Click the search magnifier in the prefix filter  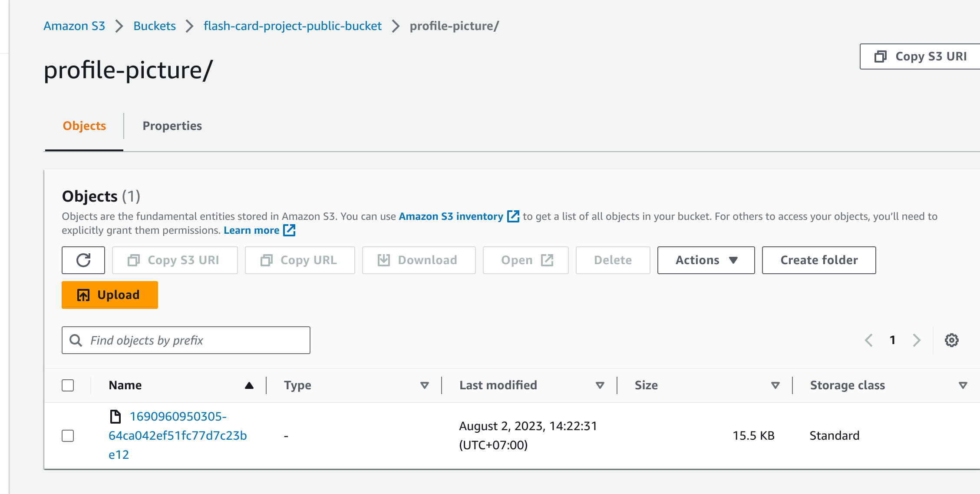pos(76,340)
